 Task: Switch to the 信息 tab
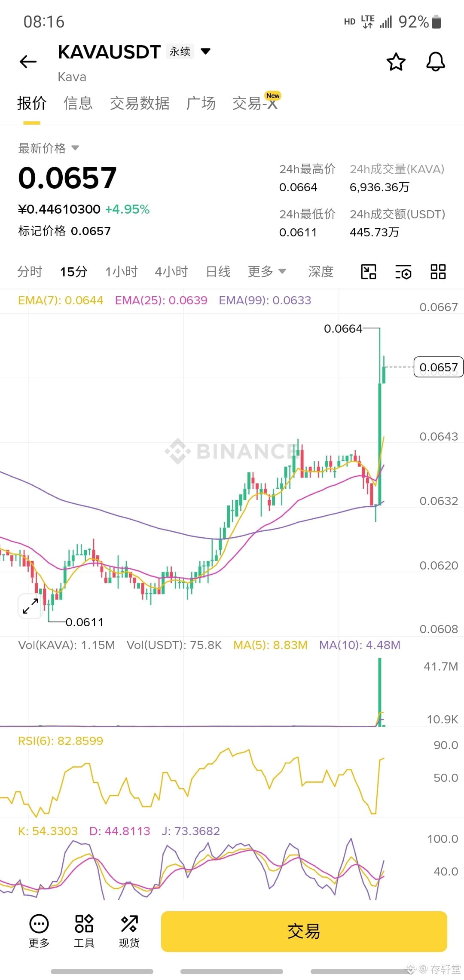78,103
